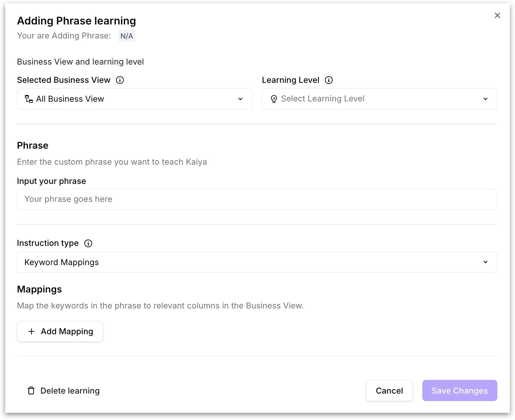Click info icon next to Learning Level
This screenshot has width=515, height=420.
329,80
